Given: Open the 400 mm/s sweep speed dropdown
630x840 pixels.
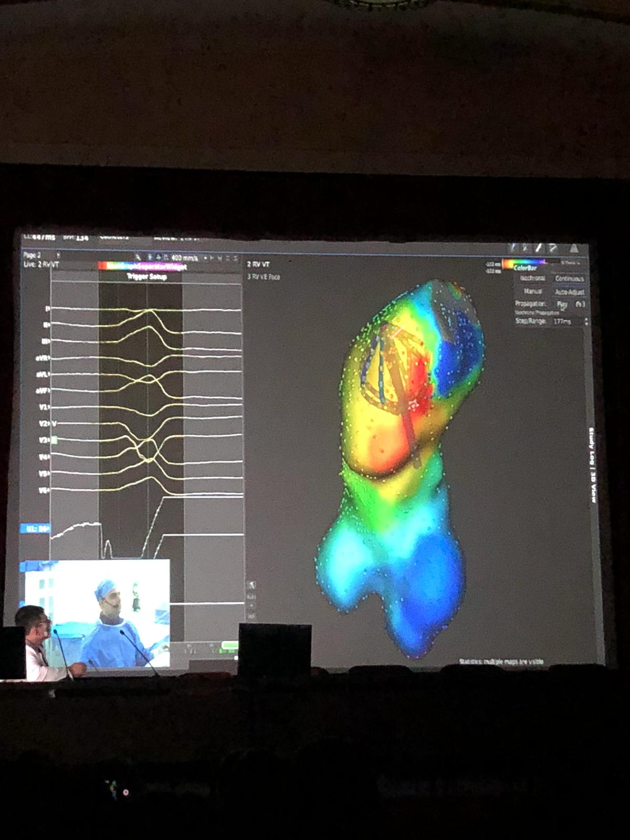Looking at the screenshot, I should click(185, 258).
